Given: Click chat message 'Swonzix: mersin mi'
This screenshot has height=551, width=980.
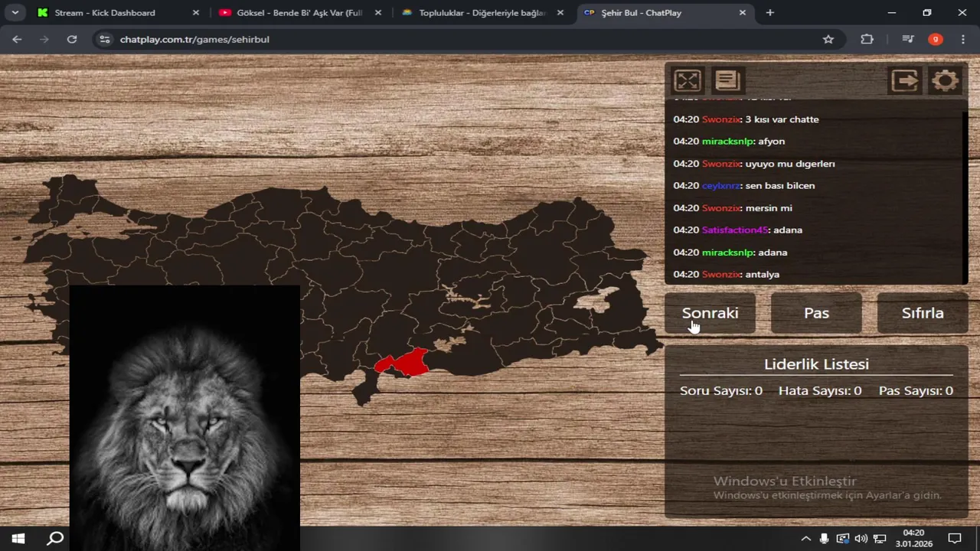Looking at the screenshot, I should click(733, 208).
